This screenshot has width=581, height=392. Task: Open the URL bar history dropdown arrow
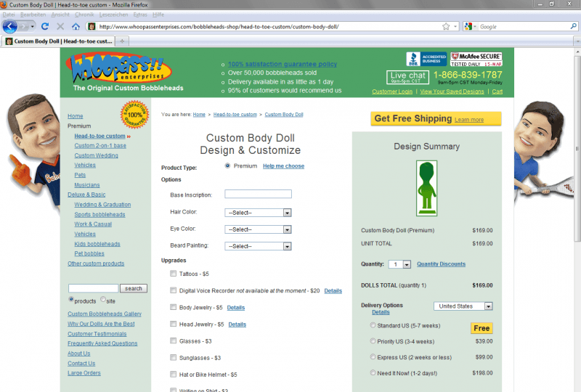tap(455, 27)
